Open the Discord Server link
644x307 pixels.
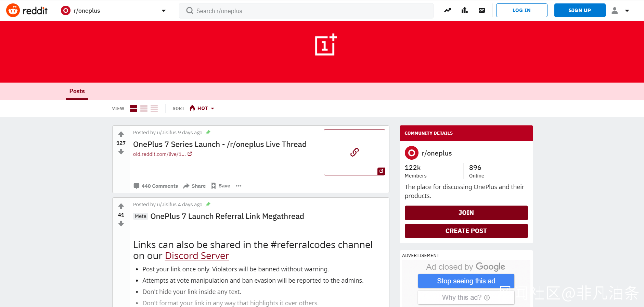[x=197, y=256]
